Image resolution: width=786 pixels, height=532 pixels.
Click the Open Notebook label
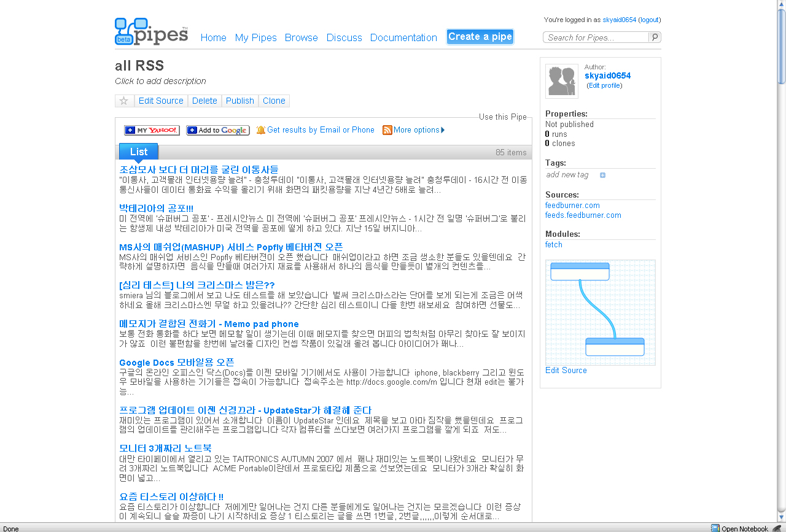coord(744,528)
